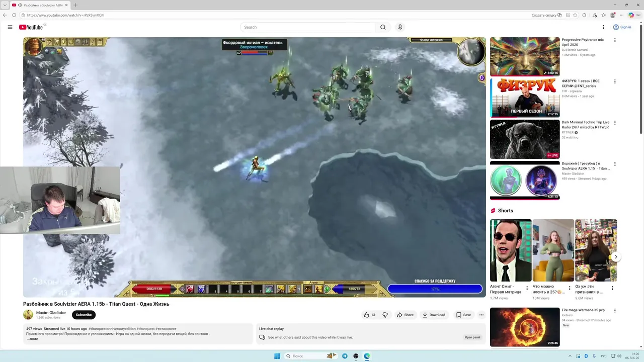Open Maxim Gladiator channel avatar

click(x=28, y=315)
